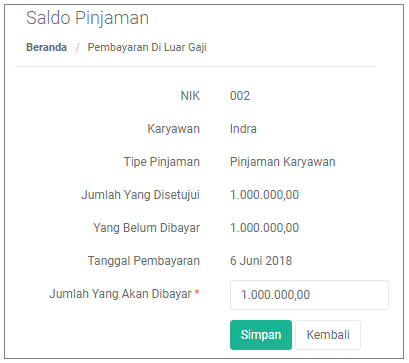
Task: Click the Jumlah Yang Disetujui label
Action: click(140, 195)
